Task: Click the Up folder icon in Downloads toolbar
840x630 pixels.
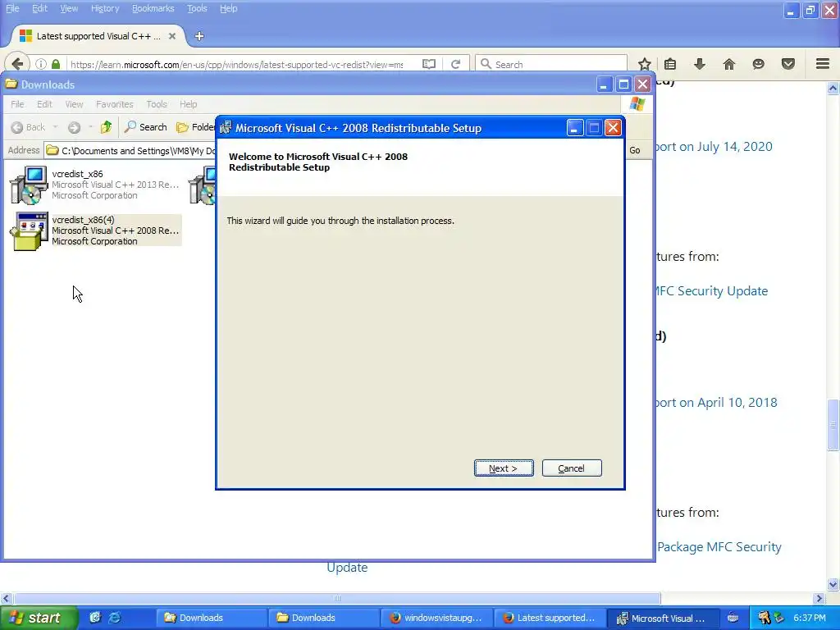Action: point(106,127)
